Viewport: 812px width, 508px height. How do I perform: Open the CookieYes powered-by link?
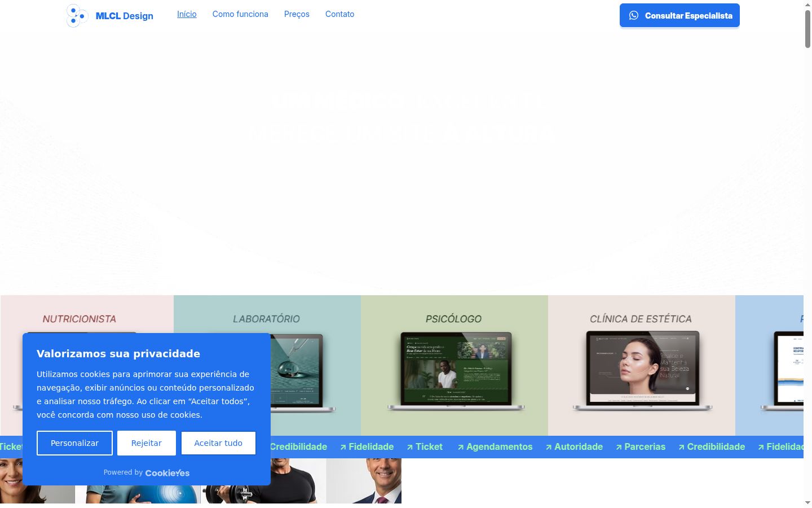(x=167, y=473)
